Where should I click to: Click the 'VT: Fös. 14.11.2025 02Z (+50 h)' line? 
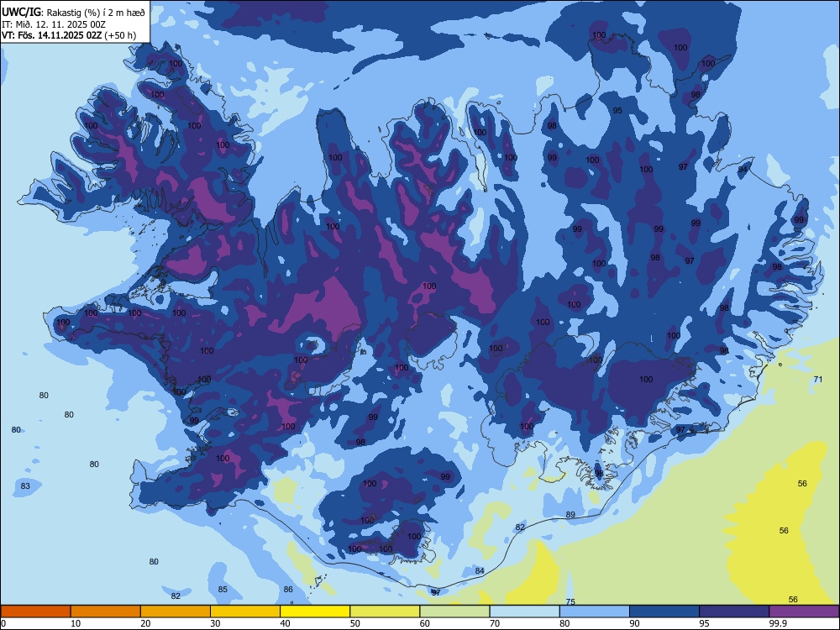(69, 36)
